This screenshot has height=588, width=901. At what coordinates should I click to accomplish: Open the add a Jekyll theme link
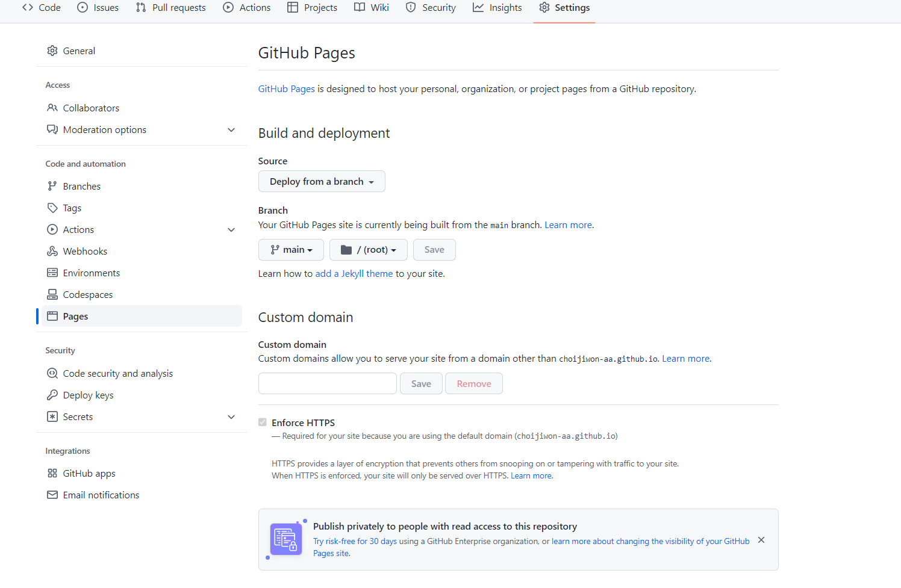pyautogui.click(x=354, y=274)
